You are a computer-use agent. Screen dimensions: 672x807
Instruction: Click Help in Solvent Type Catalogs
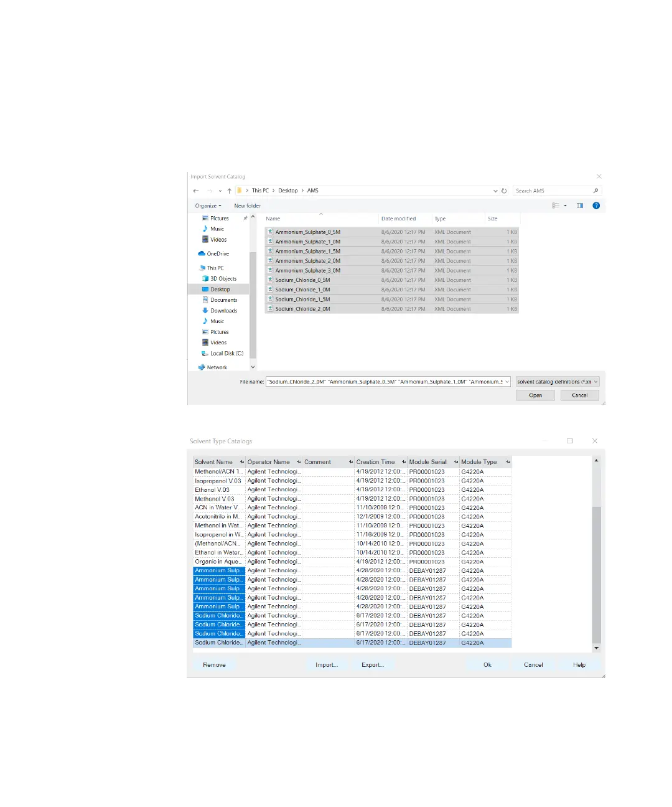pyautogui.click(x=579, y=665)
